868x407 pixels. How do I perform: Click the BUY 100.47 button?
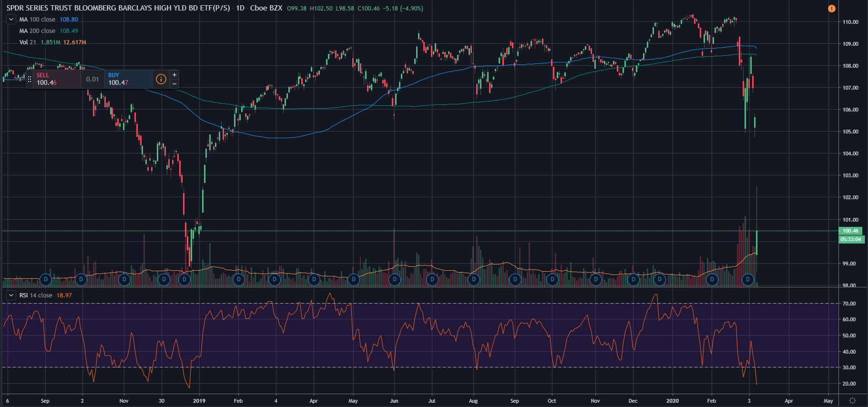128,79
